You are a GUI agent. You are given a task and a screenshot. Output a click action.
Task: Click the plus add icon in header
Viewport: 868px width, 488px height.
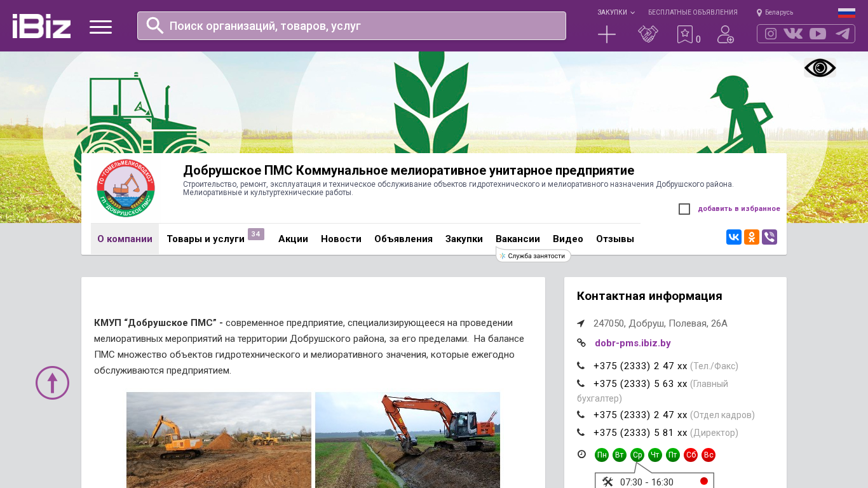607,34
